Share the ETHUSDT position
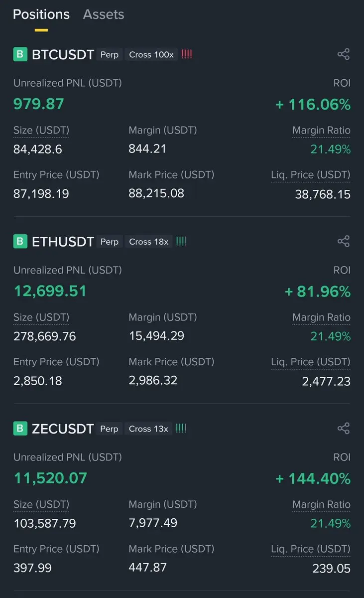Screen dimensions: 364x598 343,242
